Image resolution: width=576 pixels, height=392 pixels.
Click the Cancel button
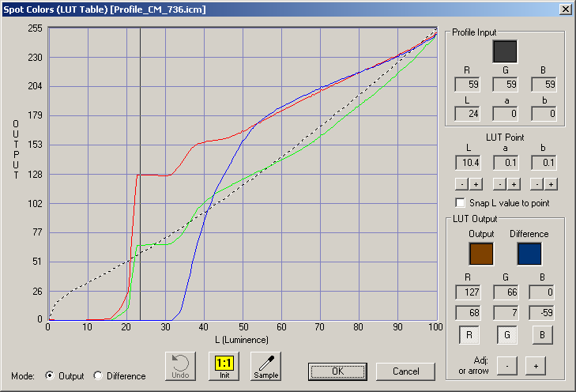(405, 371)
